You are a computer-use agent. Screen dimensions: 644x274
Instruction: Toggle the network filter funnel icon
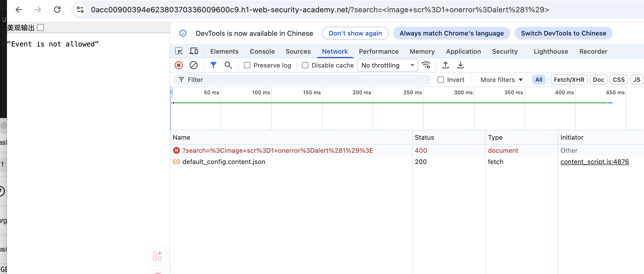pos(213,65)
